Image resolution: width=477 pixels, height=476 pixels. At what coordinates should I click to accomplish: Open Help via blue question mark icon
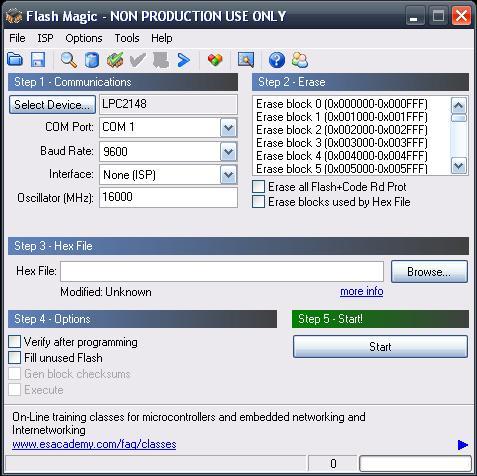point(277,60)
